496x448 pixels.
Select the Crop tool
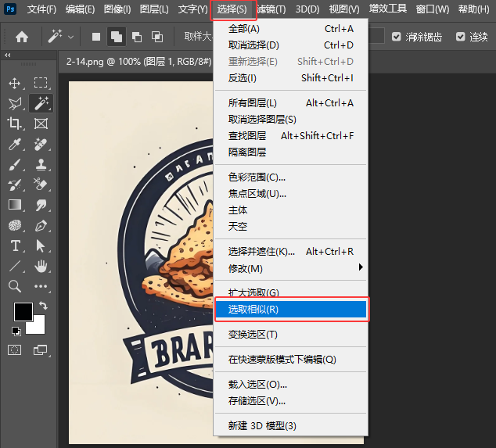click(x=14, y=124)
